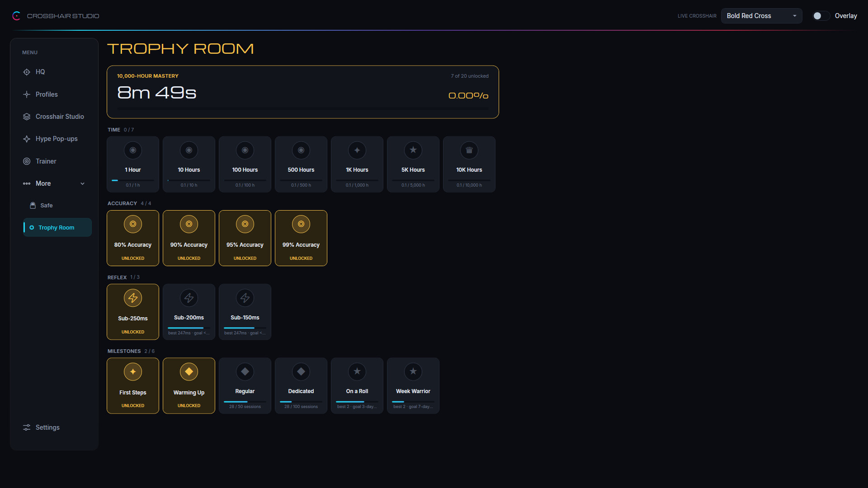This screenshot has width=868, height=488.
Task: Click the 500 Hours trophy icon
Action: [301, 150]
